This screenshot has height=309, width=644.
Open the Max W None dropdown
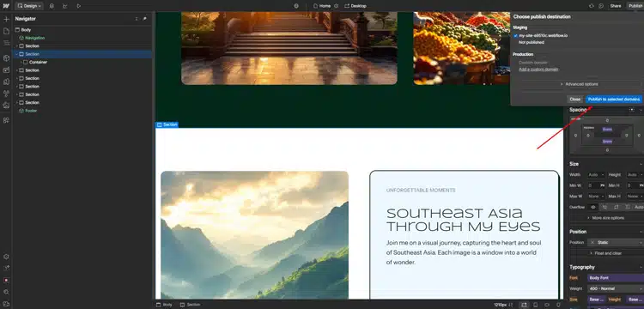tap(597, 197)
